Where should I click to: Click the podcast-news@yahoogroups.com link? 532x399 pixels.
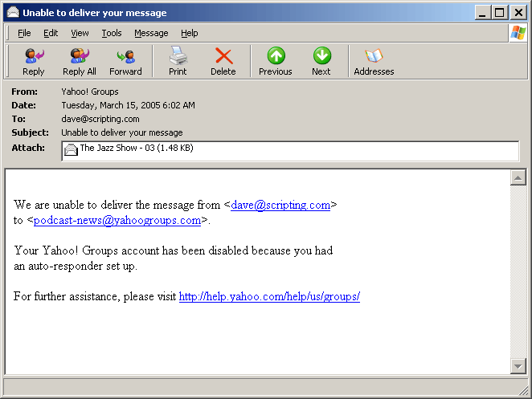click(117, 220)
